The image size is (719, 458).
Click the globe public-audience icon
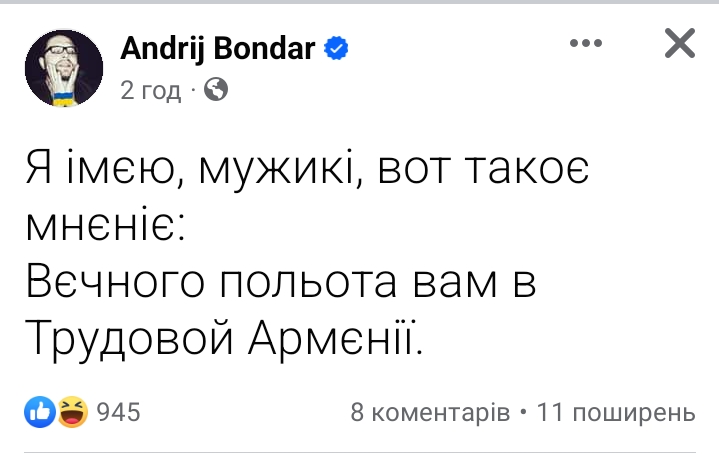tap(216, 89)
